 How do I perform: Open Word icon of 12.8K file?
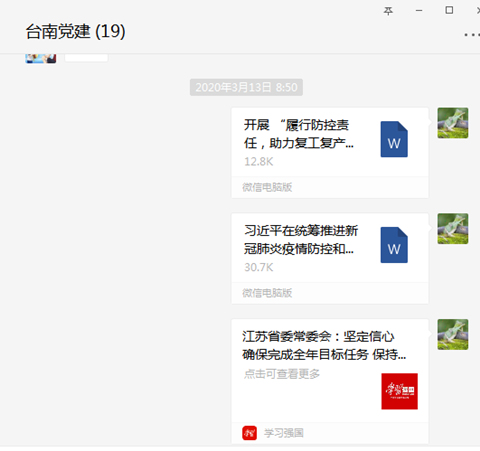tap(394, 139)
